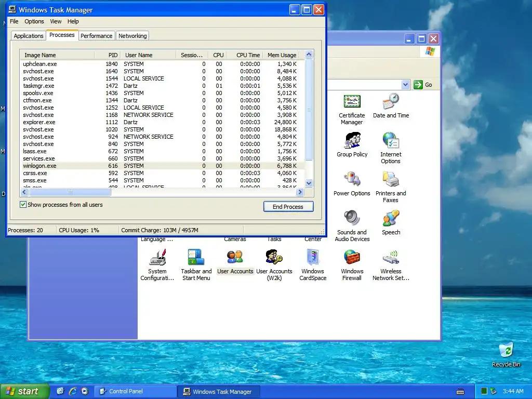The image size is (532, 399).
Task: Sort processes by Mem Usage column header
Action: (281, 55)
